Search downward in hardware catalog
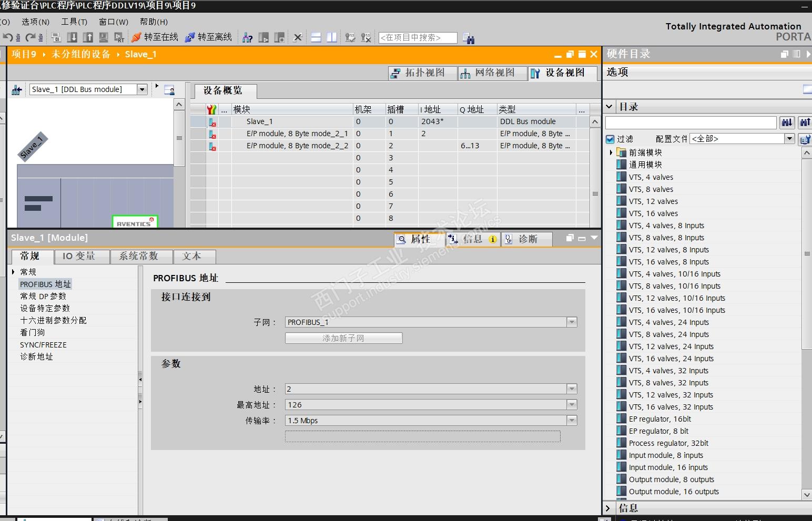Viewport: 812px width, 521px height. pyautogui.click(x=787, y=122)
